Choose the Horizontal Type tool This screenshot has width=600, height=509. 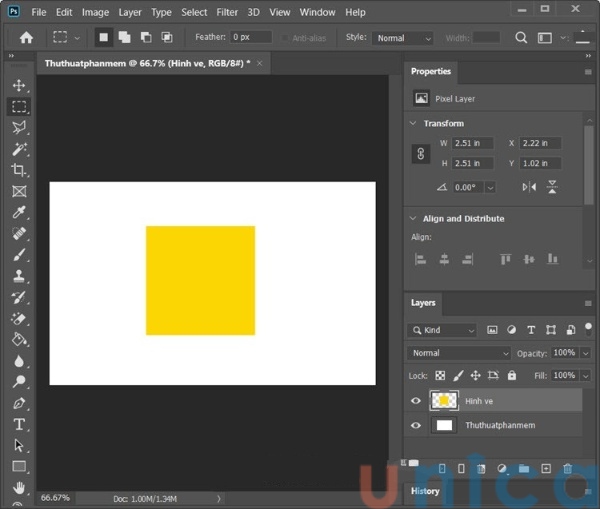(x=19, y=424)
